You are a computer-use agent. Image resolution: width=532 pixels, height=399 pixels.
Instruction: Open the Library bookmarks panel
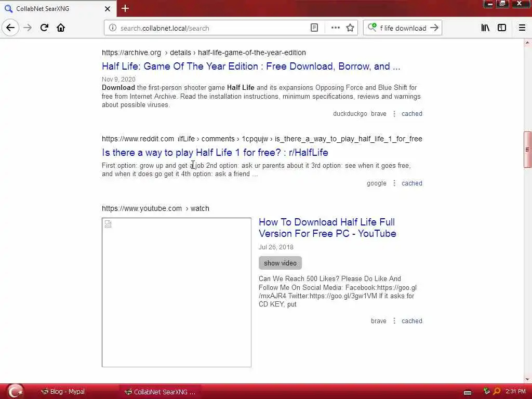(485, 28)
